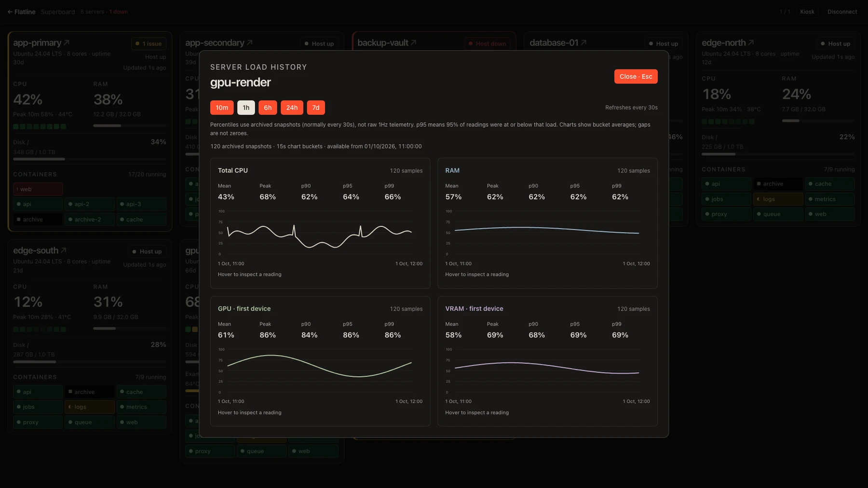Click the Total CPU p95 value 64%
The height and width of the screenshot is (488, 868).
click(351, 197)
